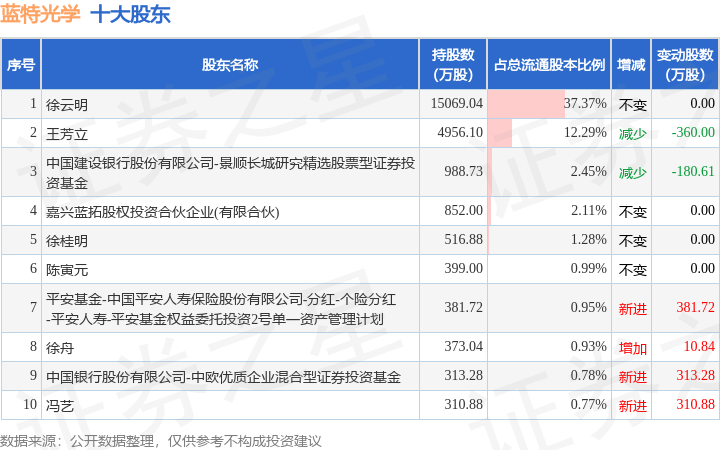This screenshot has height=450, width=720.
Task: Sort by the 股东名称 column header
Action: [230, 65]
